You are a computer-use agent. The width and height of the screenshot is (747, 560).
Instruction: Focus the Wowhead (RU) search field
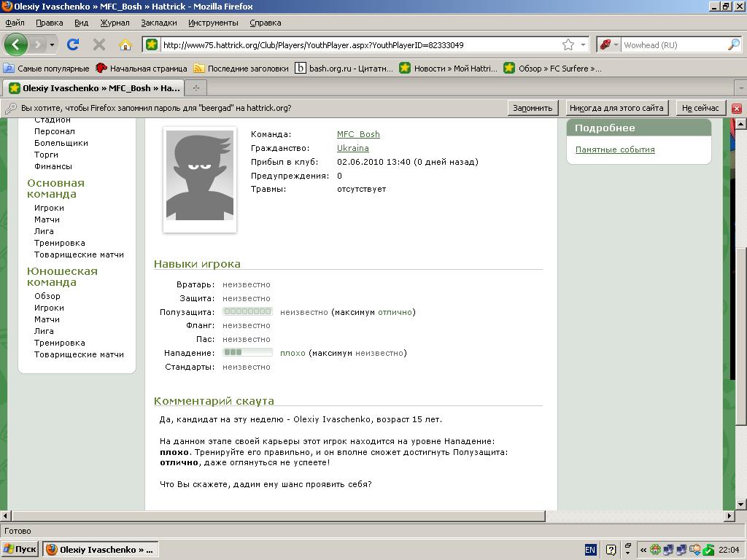[674, 44]
